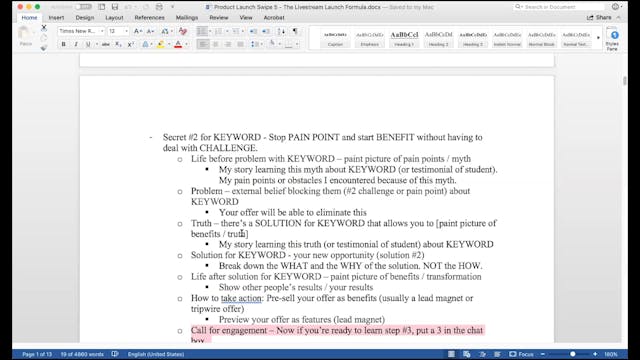The width and height of the screenshot is (640, 360).
Task: Click the spelling check book icon in status bar
Action: pyautogui.click(x=115, y=354)
